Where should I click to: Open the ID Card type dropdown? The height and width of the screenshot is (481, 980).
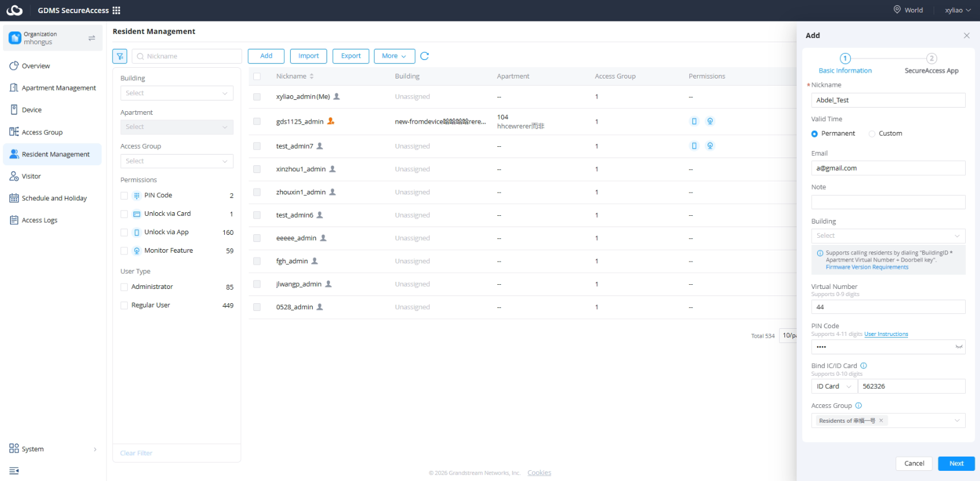click(834, 386)
